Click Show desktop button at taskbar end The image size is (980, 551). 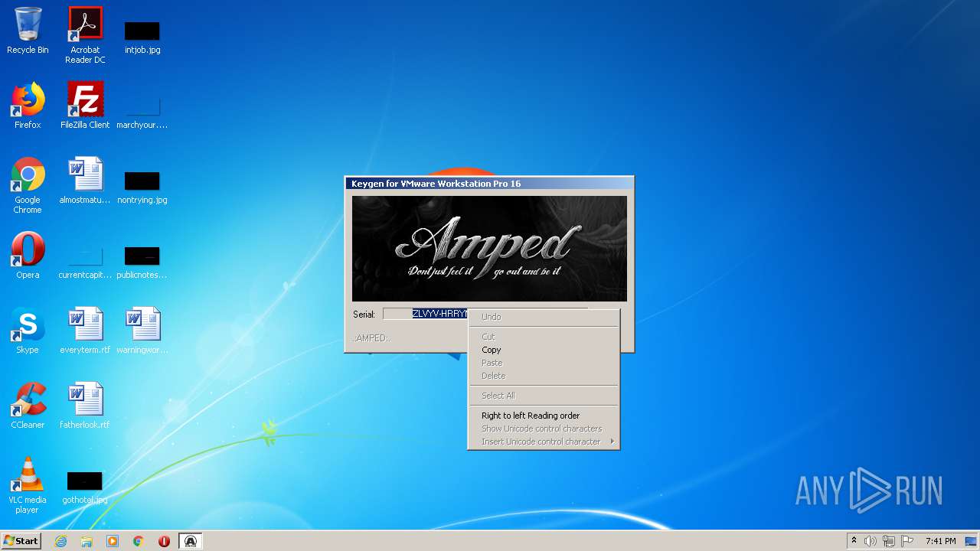pos(972,541)
